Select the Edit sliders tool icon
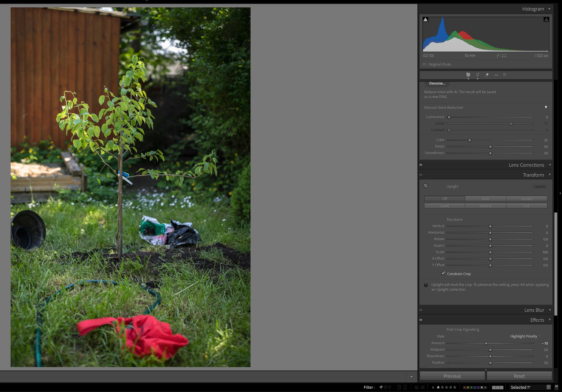Screen dimensions: 562x392 tap(468, 75)
